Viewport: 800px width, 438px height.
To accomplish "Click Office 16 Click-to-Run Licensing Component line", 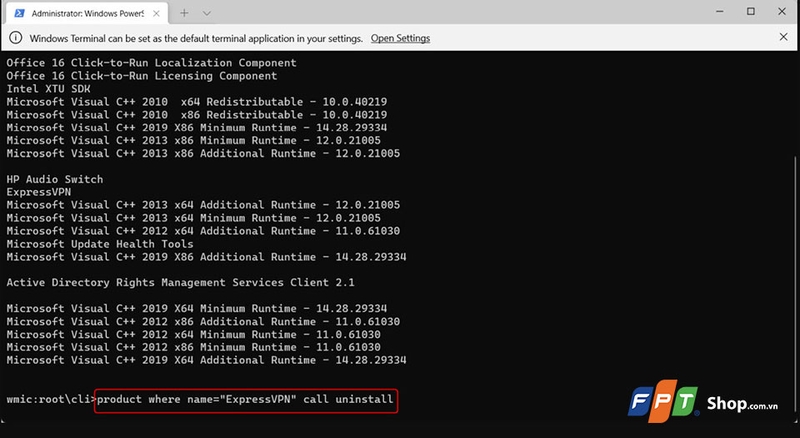I will [142, 76].
